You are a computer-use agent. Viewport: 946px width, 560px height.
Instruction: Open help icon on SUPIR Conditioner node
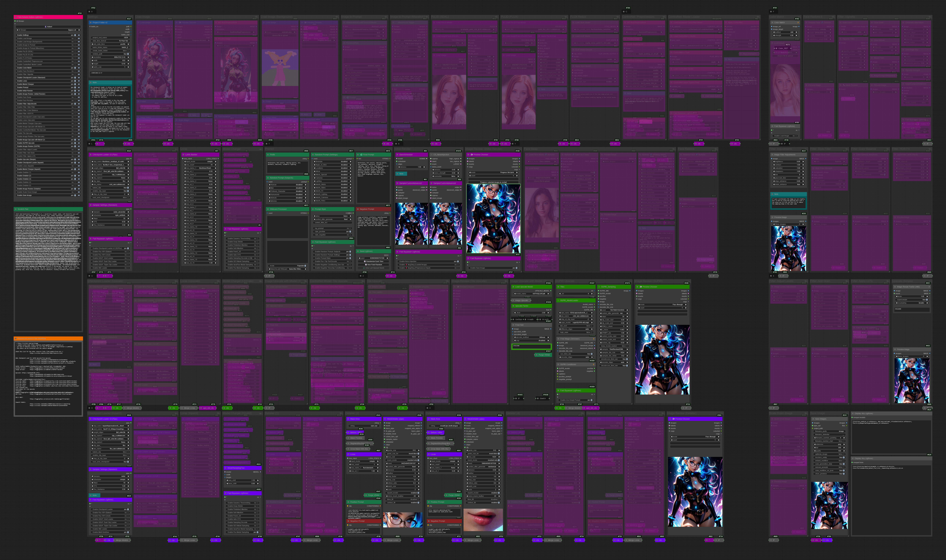594,365
